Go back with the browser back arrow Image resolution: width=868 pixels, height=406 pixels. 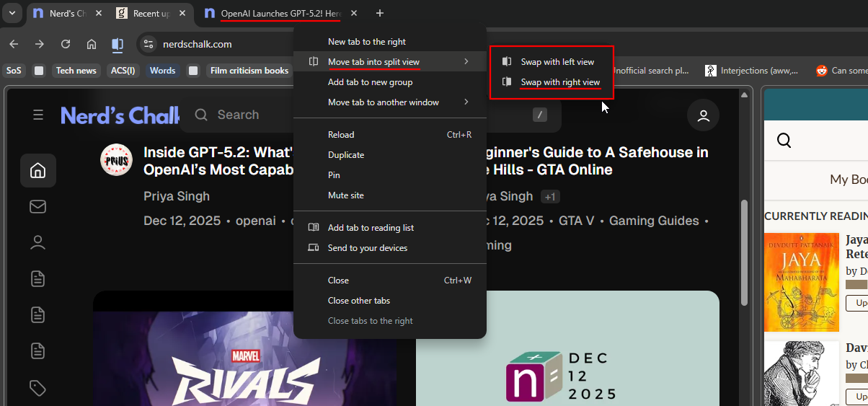(14, 44)
